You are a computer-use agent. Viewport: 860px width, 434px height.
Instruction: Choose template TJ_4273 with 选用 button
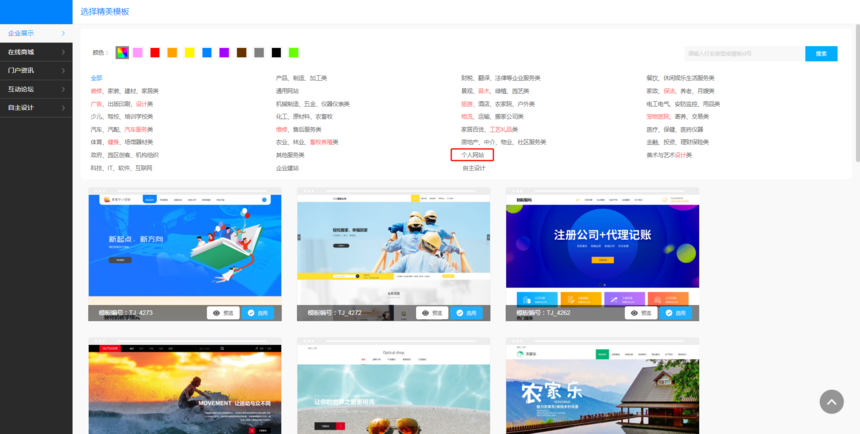click(x=258, y=313)
